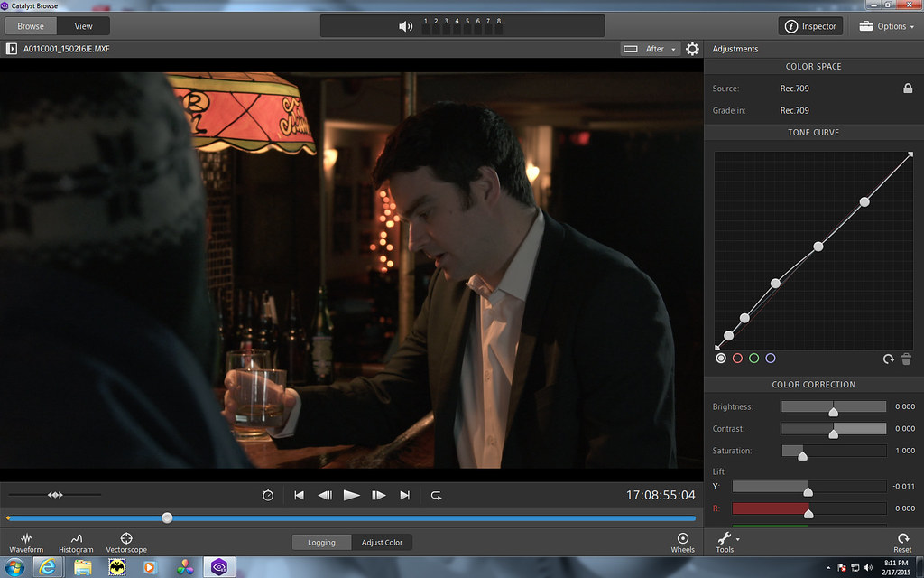The width and height of the screenshot is (924, 578).
Task: Toggle the Inspector panel
Action: click(x=811, y=26)
